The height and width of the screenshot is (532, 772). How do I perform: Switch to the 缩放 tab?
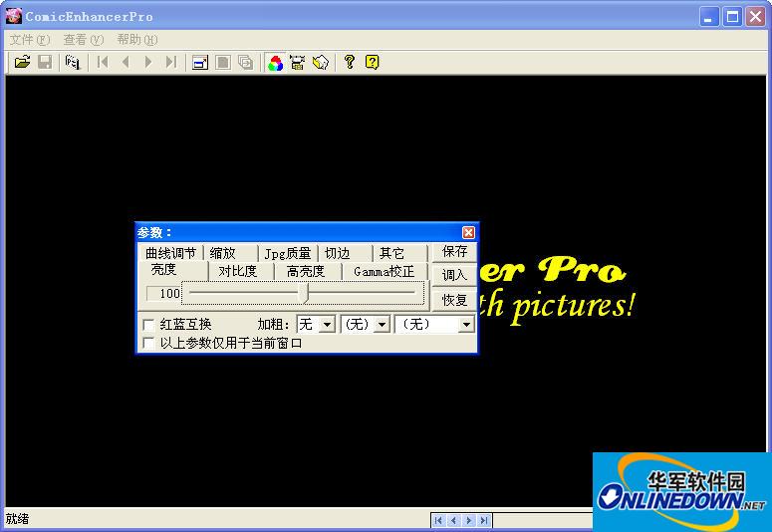point(230,253)
